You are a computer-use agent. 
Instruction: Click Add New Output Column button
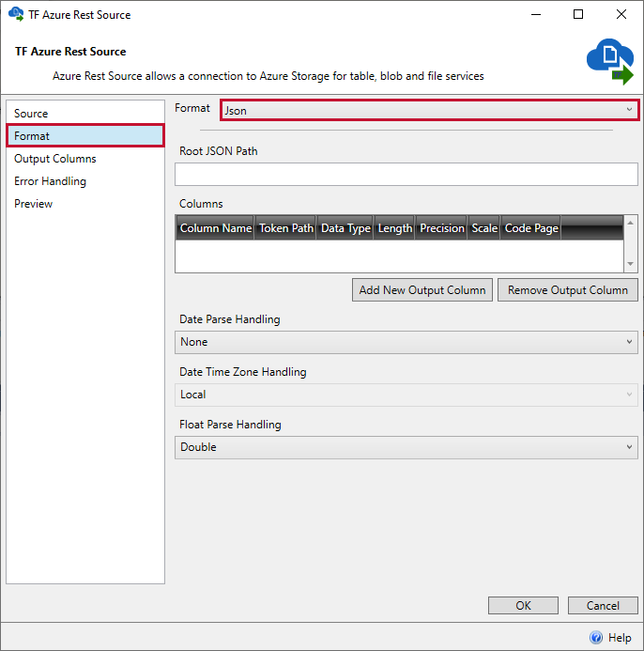422,289
